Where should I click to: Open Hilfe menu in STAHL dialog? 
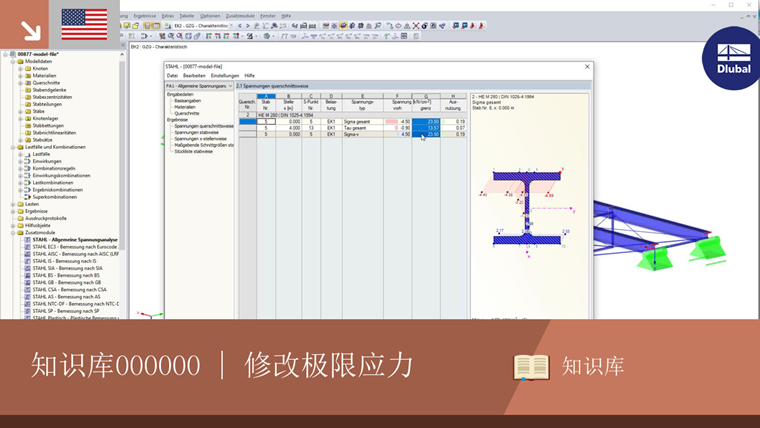(x=250, y=76)
